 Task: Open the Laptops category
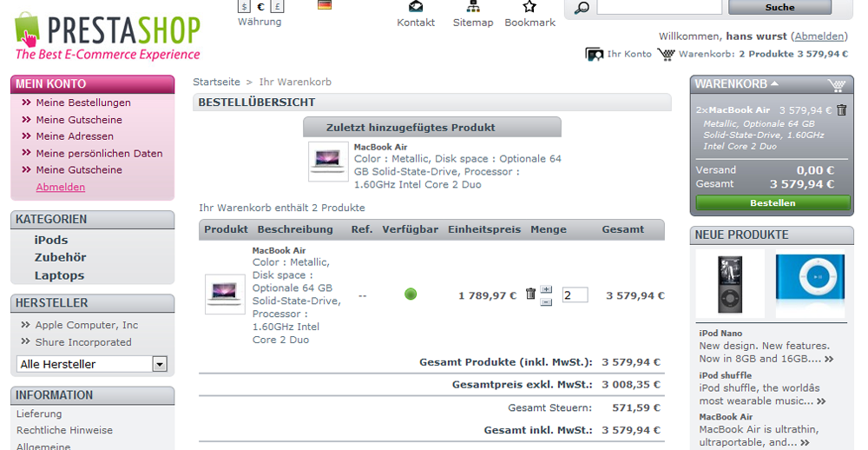(x=59, y=275)
